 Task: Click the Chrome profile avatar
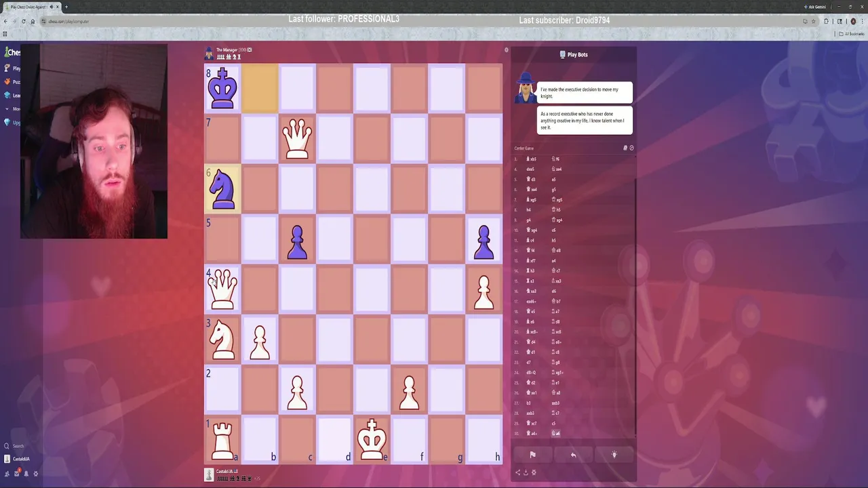(853, 21)
